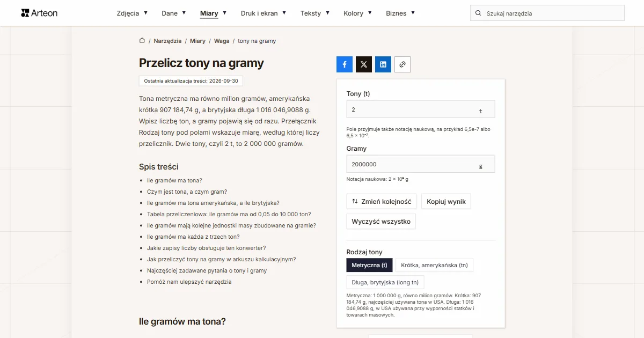Open the 'Tabela przeliczeniowa' contents link
644x338 pixels.
pyautogui.click(x=229, y=214)
